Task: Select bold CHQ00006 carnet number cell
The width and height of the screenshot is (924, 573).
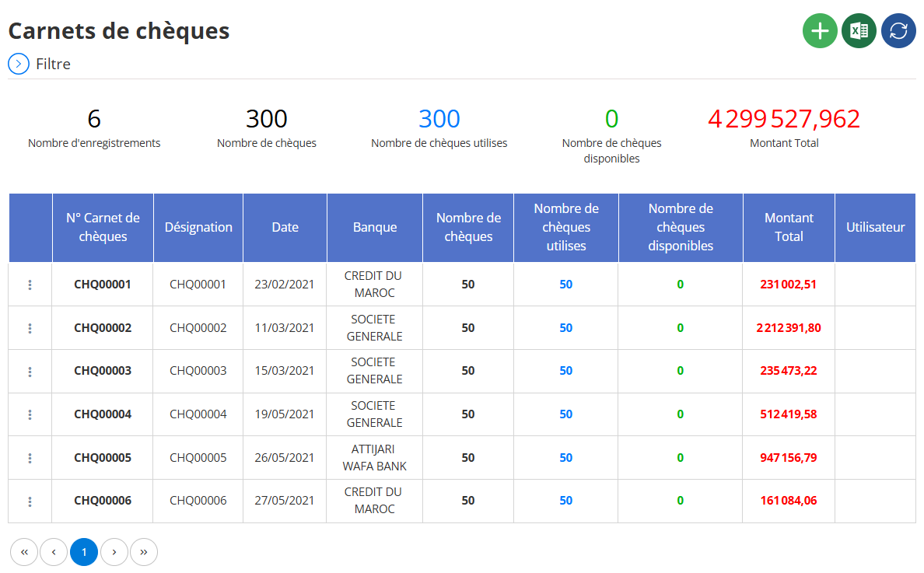Action: pyautogui.click(x=103, y=501)
